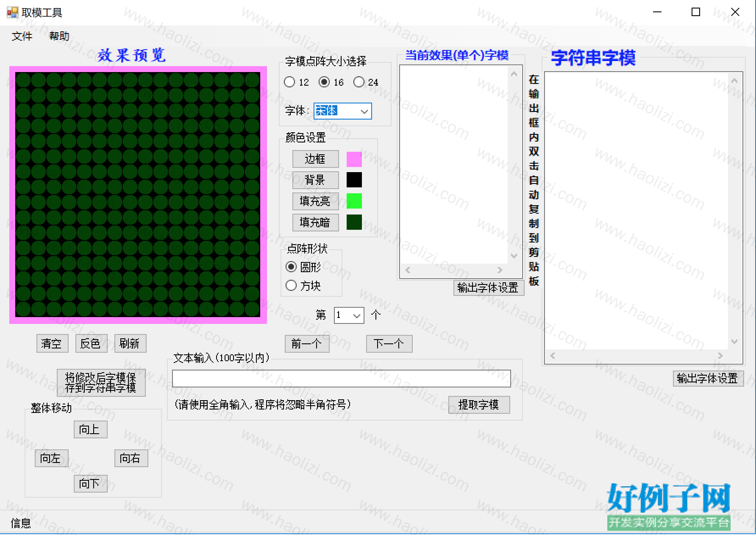Close the 取模工具 window
The image size is (756, 535).
(735, 12)
